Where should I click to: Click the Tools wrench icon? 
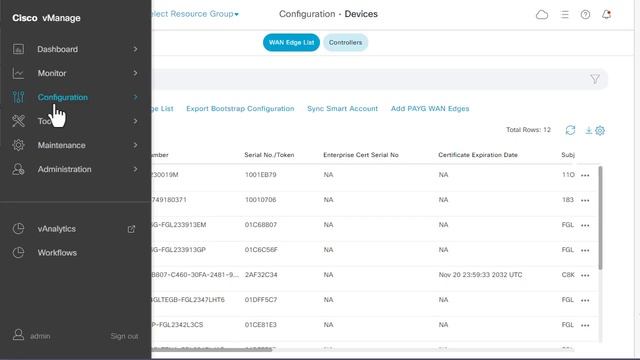click(18, 121)
